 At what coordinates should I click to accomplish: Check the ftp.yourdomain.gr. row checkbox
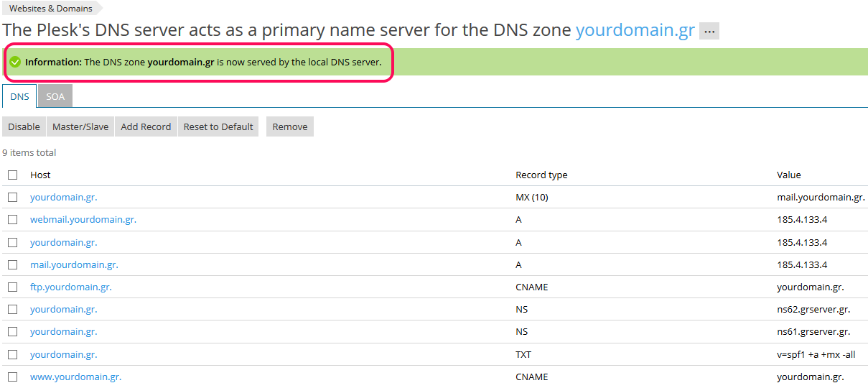[x=12, y=287]
